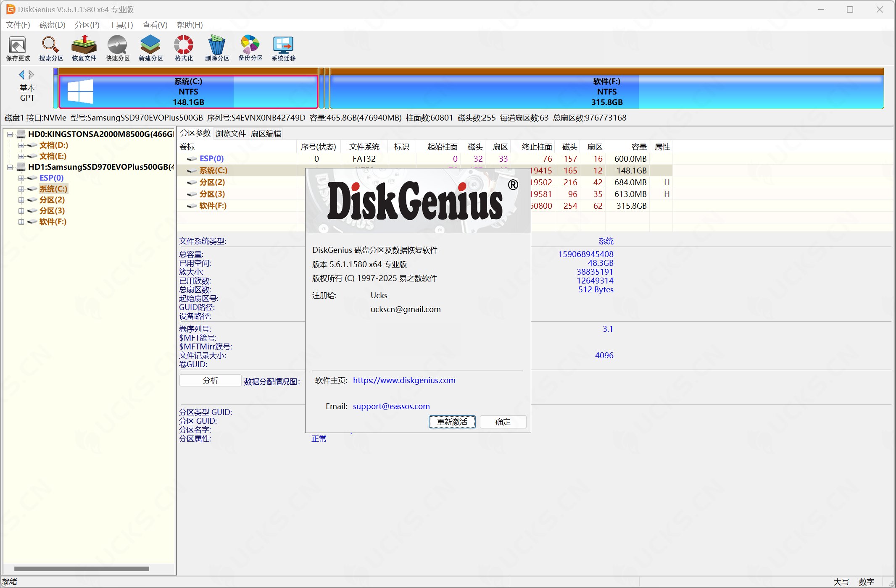Click drive icon beside ESP(0) in partition table

point(192,159)
